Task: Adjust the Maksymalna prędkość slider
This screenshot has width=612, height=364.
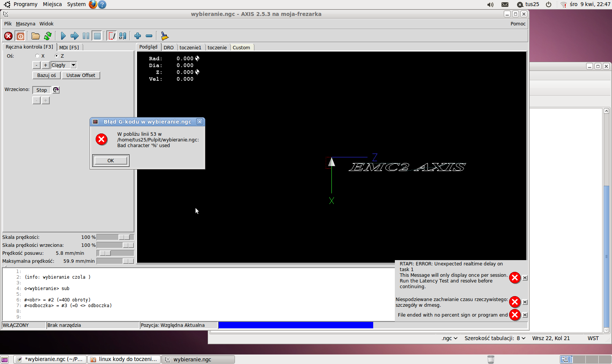Action: [115, 261]
